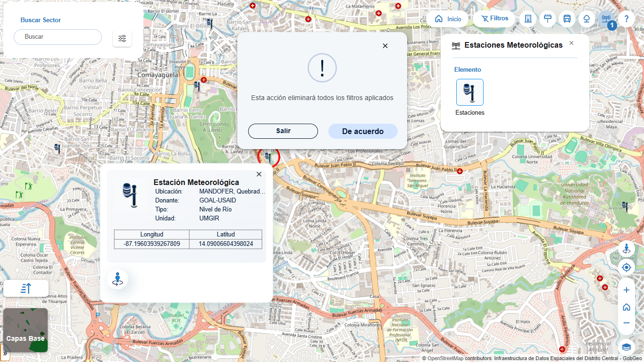Click the locate my position icon

[x=627, y=268]
